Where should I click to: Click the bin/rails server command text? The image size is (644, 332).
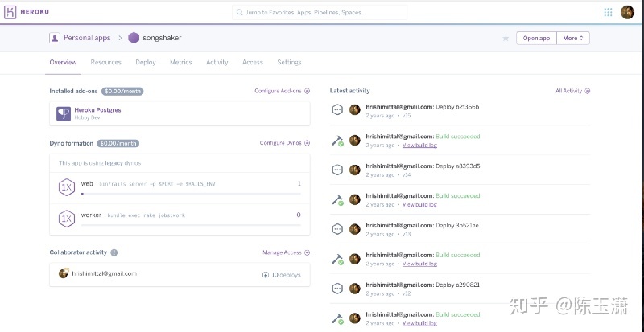(x=157, y=184)
